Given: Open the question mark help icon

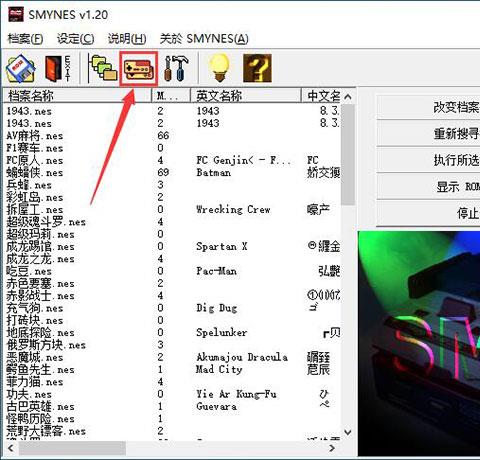Looking at the screenshot, I should [257, 68].
